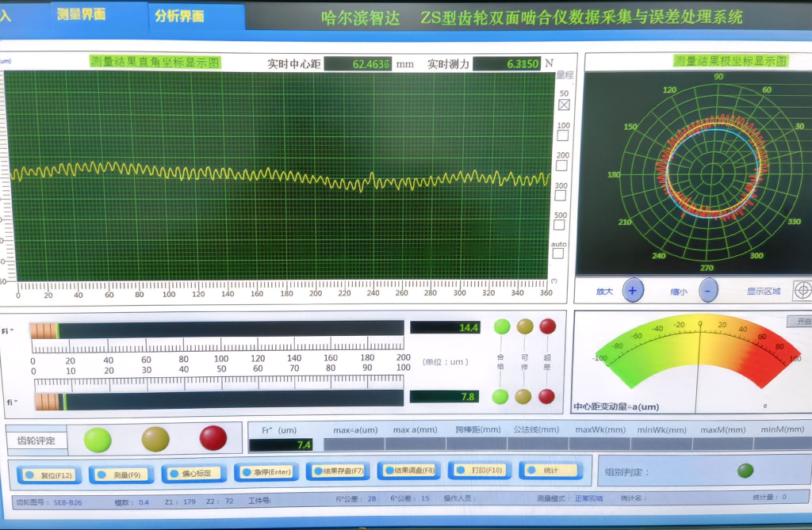Enable the 100 range checkbox
The height and width of the screenshot is (530, 812).
(563, 135)
